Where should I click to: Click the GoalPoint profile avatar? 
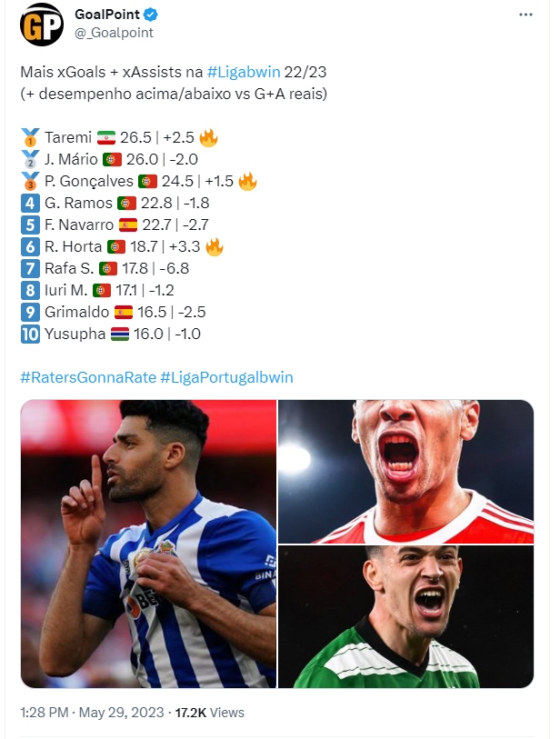(42, 25)
